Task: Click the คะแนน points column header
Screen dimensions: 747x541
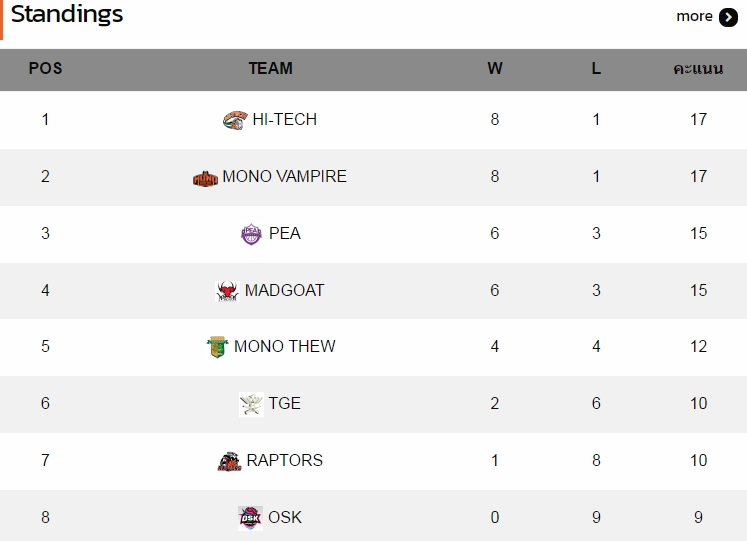Action: [698, 69]
